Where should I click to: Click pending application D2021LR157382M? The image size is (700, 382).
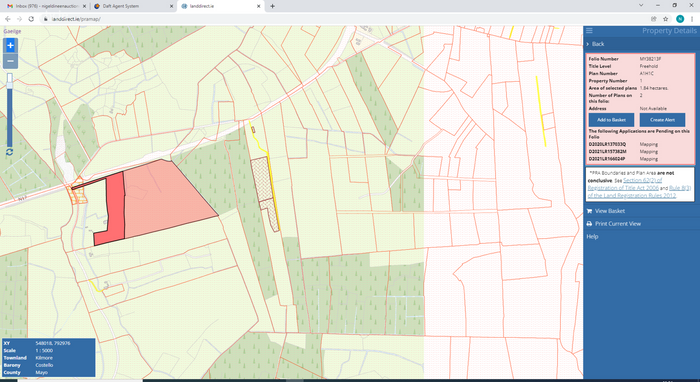607,151
